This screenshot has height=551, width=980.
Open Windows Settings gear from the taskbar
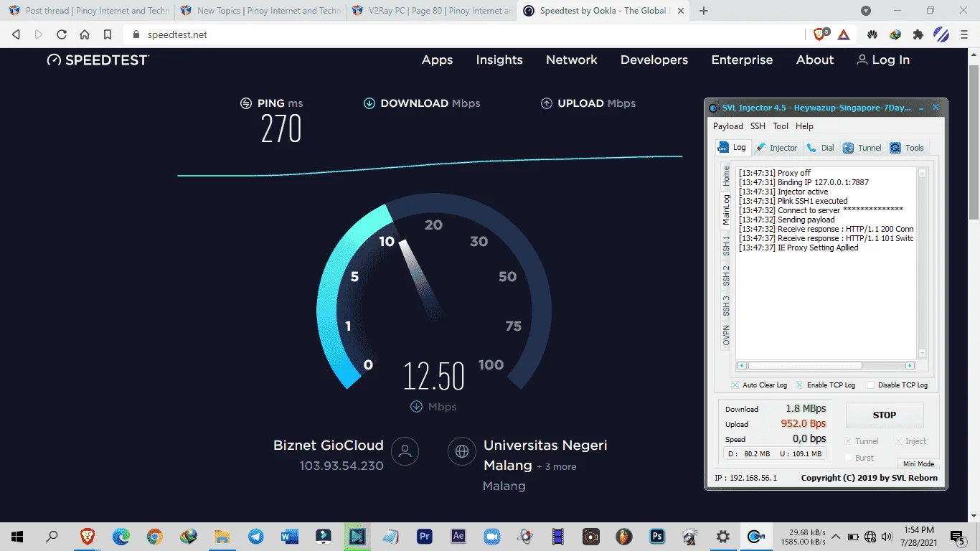[723, 536]
